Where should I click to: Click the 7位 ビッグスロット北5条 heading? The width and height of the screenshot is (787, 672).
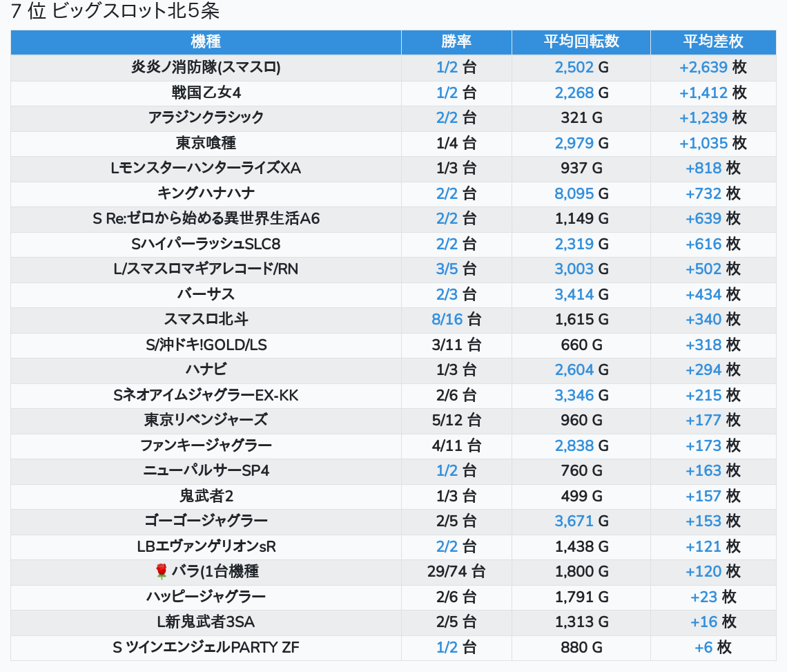point(115,12)
